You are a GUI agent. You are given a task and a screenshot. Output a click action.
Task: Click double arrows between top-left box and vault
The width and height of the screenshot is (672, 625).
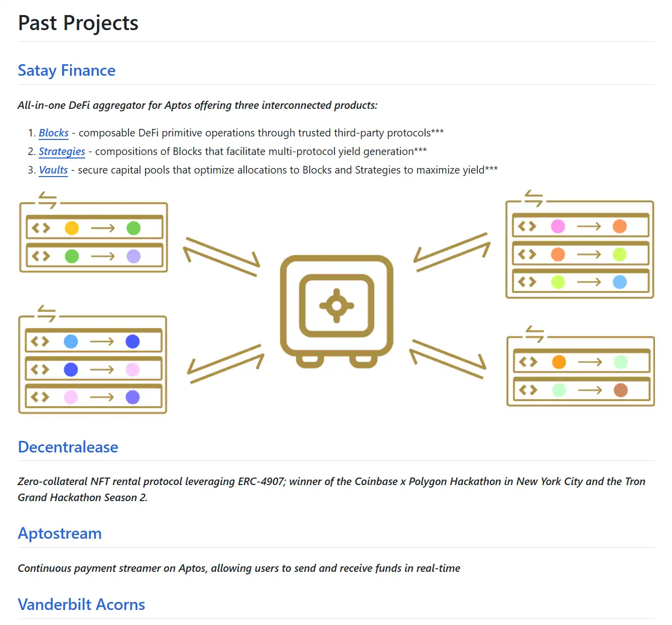221,256
